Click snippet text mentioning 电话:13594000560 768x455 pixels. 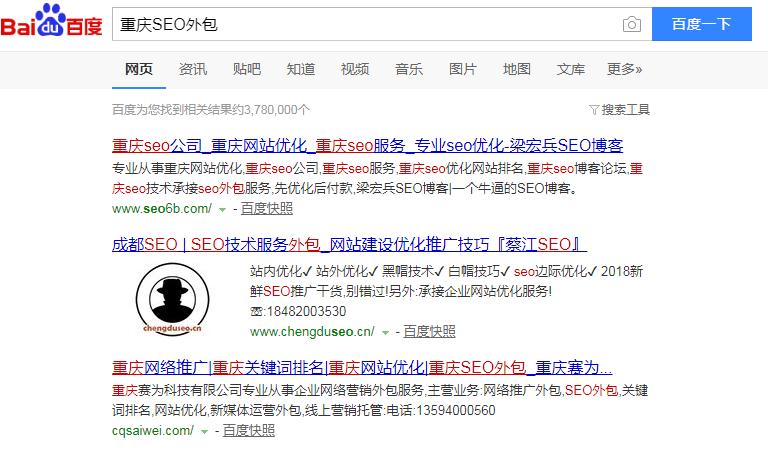[x=441, y=410]
